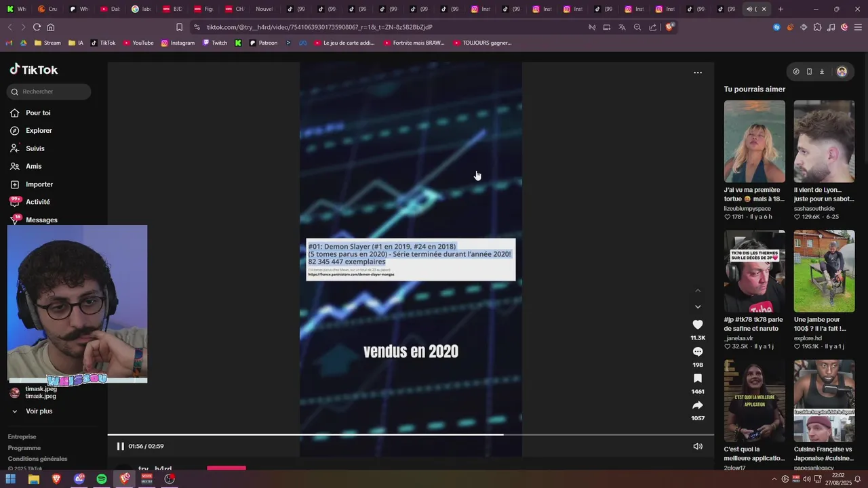The height and width of the screenshot is (488, 868).
Task: Reload the page in the browser
Action: point(37,27)
